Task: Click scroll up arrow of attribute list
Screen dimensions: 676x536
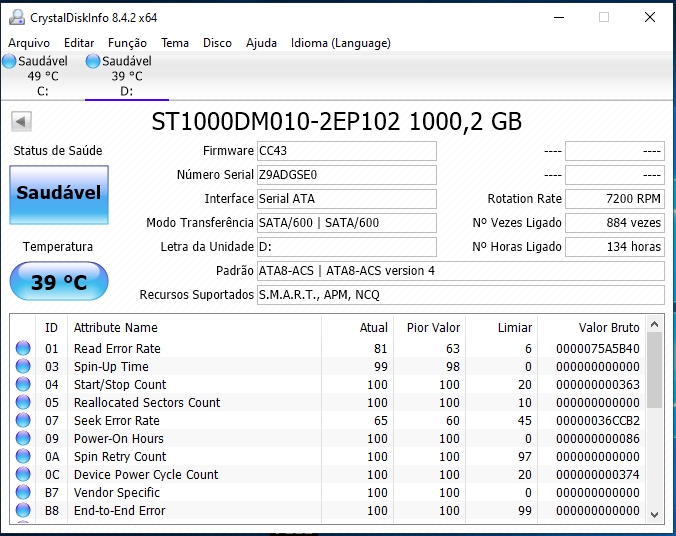Action: (654, 324)
